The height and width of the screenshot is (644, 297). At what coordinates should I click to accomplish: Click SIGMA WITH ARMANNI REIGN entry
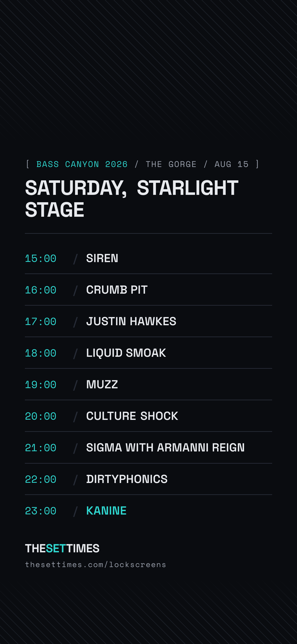[x=165, y=448]
